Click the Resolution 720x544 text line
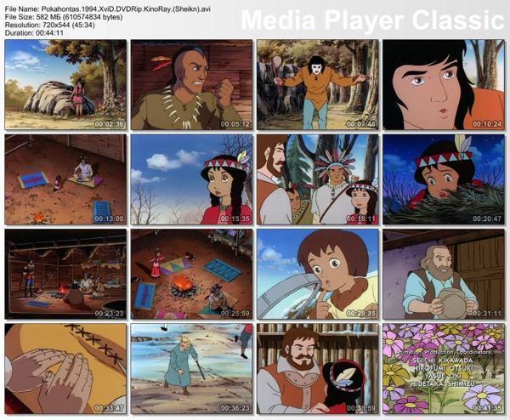Image resolution: width=510 pixels, height=420 pixels. (50, 25)
